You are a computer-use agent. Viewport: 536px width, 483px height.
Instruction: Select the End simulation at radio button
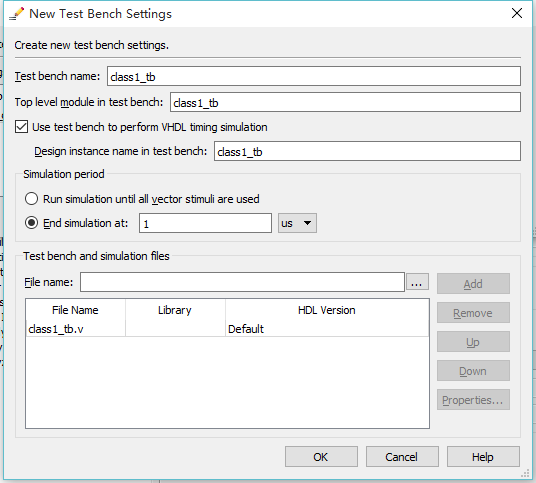(x=31, y=223)
